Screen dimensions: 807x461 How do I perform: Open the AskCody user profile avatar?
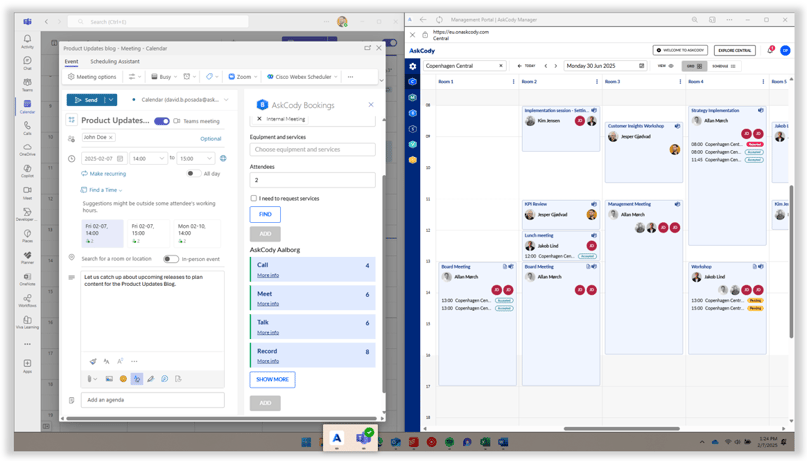pyautogui.click(x=785, y=50)
